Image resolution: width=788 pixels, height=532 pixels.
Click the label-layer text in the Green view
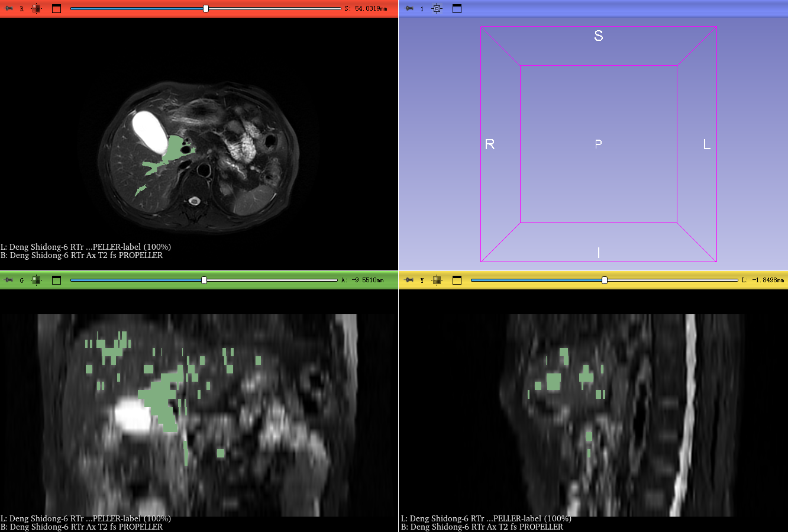(86, 518)
